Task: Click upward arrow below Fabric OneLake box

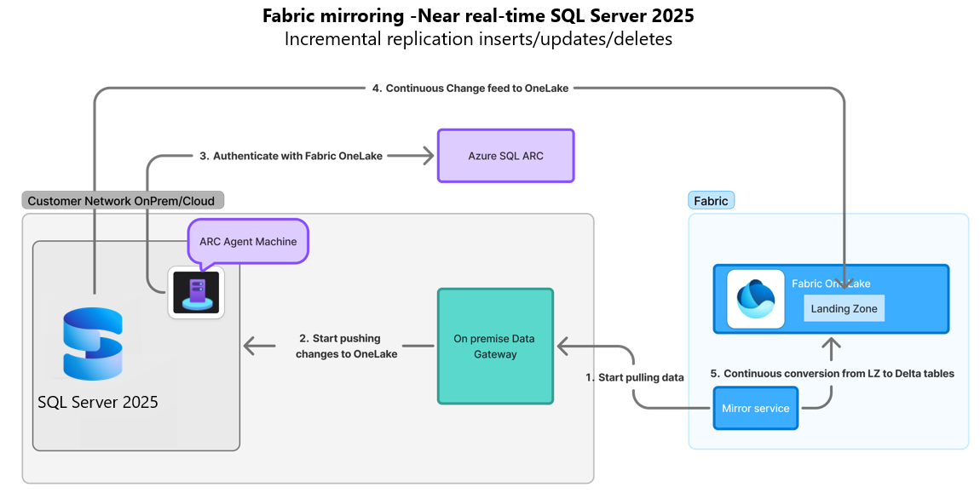Action: [831, 348]
